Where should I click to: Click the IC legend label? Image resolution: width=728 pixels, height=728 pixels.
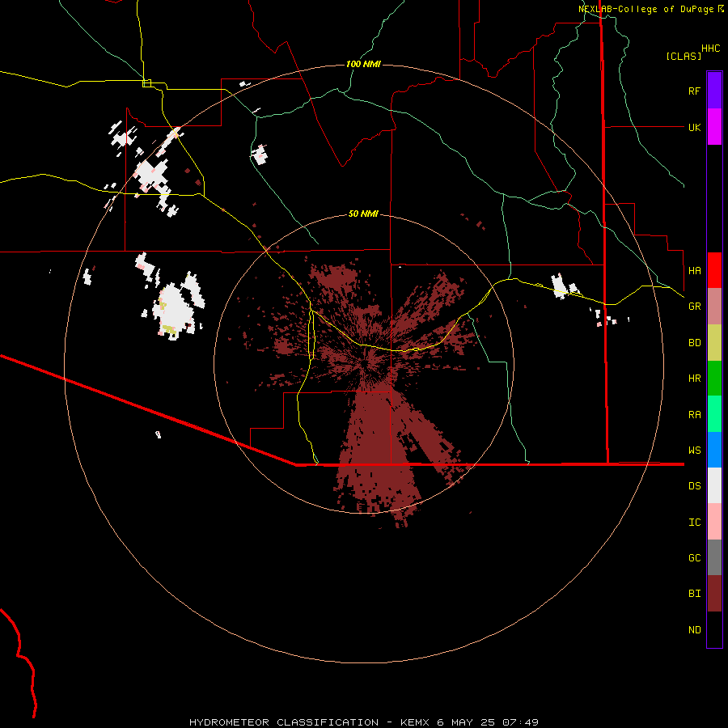[x=694, y=523]
